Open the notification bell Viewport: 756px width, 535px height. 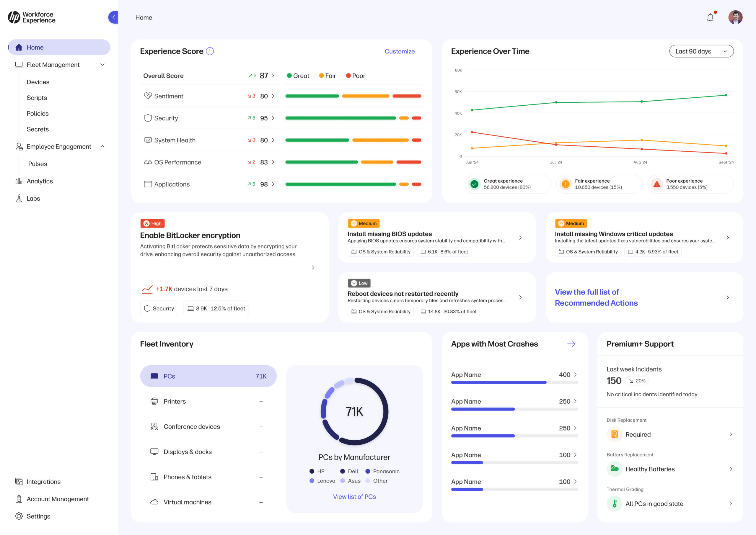[x=711, y=17]
